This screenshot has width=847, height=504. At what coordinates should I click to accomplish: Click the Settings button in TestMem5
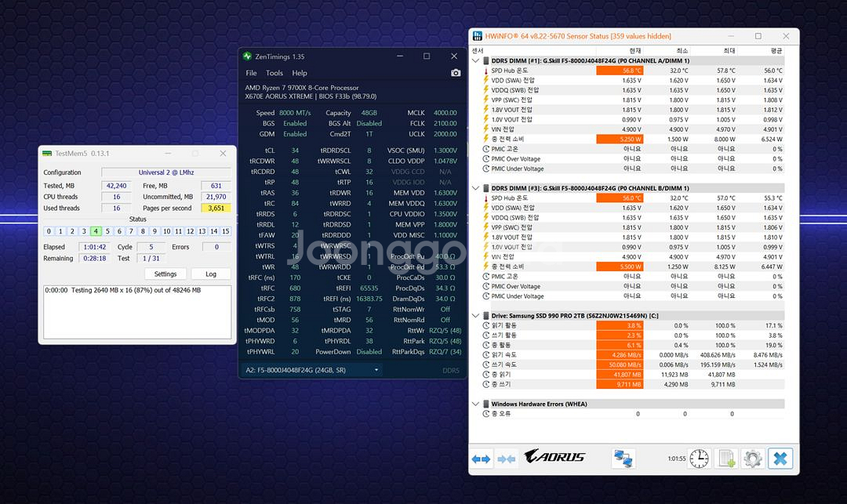[165, 274]
